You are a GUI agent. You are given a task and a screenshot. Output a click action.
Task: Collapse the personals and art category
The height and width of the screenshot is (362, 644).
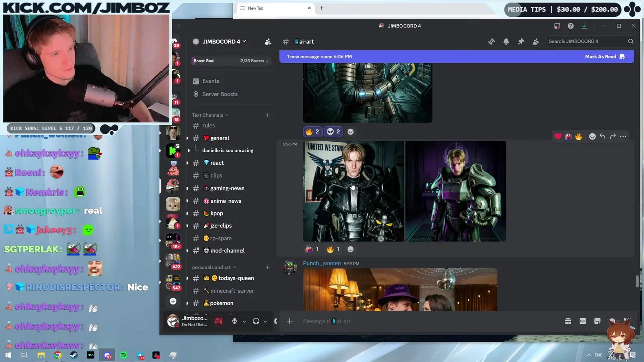tap(214, 267)
